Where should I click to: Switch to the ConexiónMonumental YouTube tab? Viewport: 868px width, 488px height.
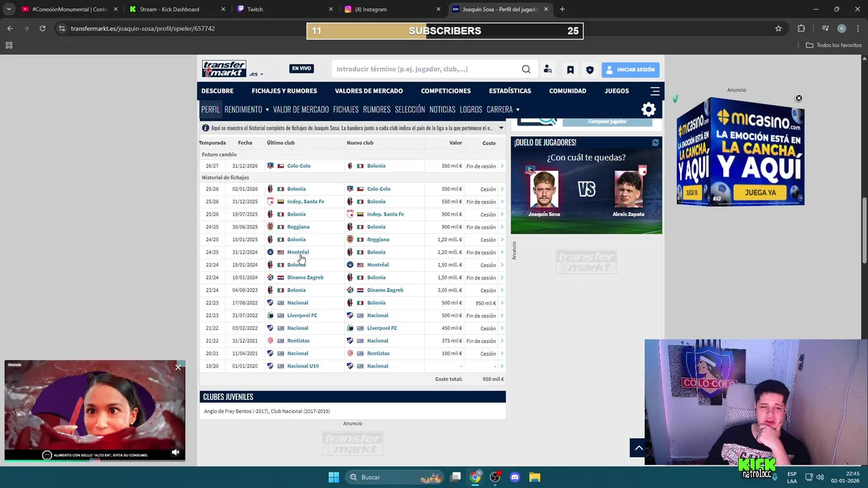pyautogui.click(x=69, y=9)
